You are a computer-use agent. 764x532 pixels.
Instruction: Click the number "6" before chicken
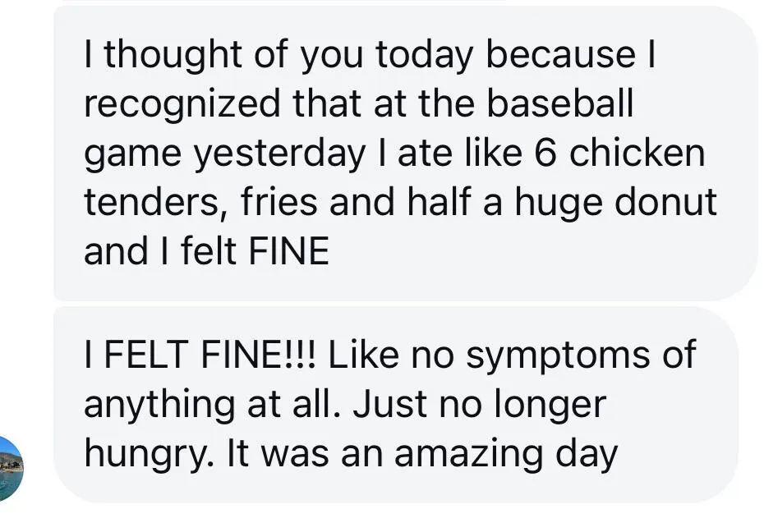pyautogui.click(x=545, y=154)
